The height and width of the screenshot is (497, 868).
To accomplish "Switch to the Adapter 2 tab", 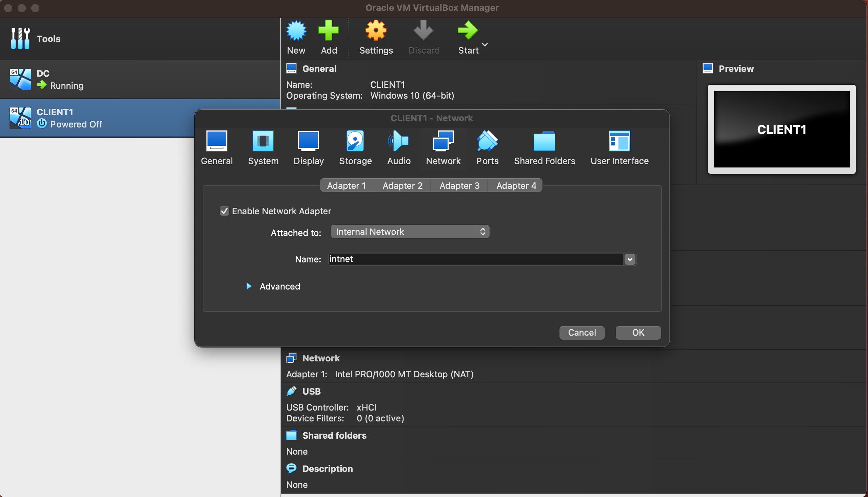I will [x=402, y=185].
